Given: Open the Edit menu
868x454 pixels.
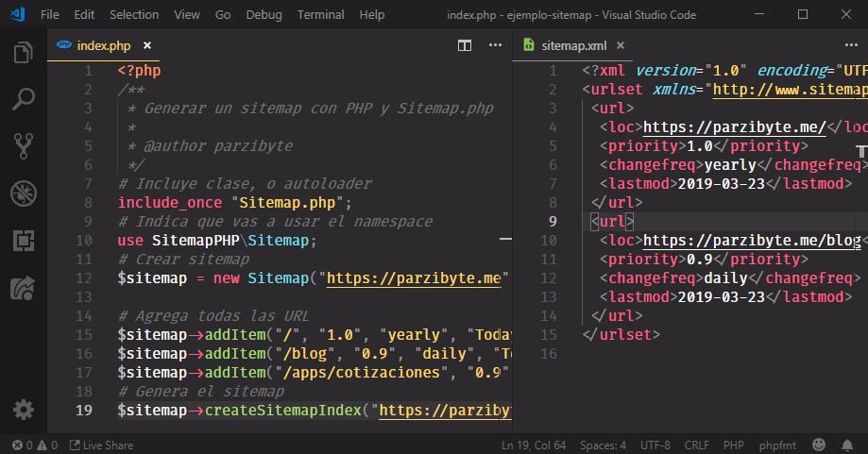Looking at the screenshot, I should point(84,15).
